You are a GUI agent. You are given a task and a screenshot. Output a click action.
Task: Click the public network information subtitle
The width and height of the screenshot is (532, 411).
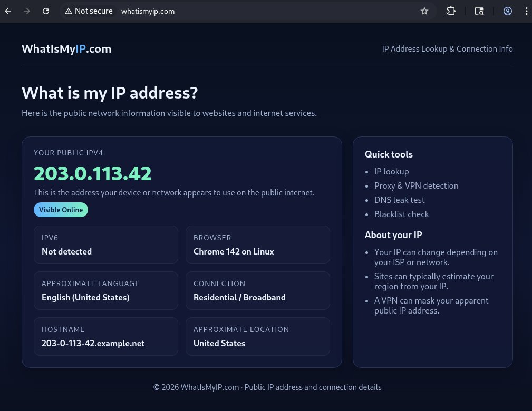pyautogui.click(x=169, y=113)
